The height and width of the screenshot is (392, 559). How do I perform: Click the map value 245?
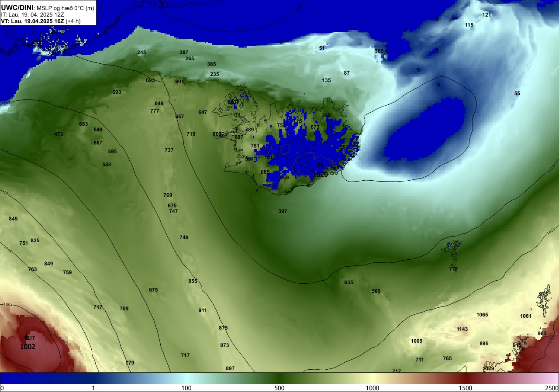point(141,52)
